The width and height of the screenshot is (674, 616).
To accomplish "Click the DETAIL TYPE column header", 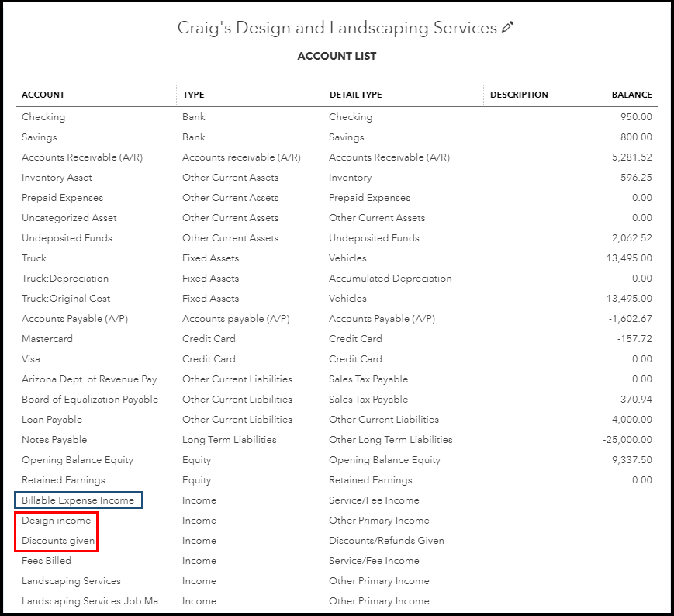I will 355,95.
